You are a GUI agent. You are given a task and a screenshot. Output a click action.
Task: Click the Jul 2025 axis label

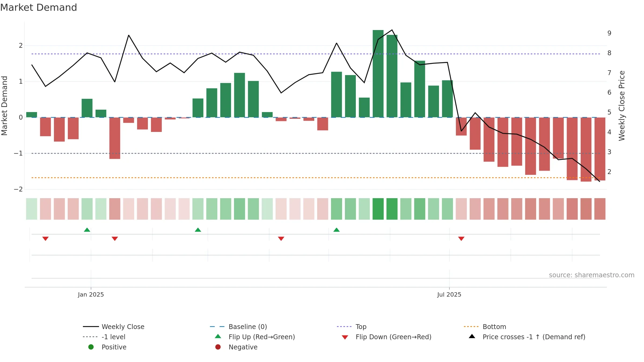449,294
